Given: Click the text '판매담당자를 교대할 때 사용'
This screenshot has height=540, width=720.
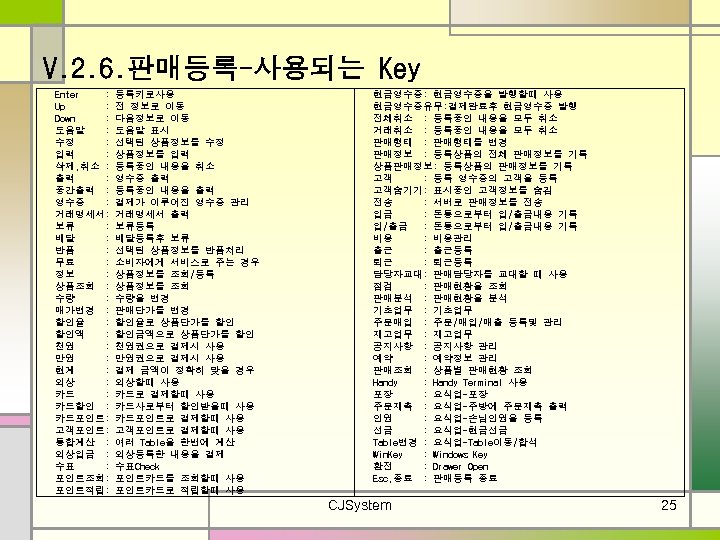Looking at the screenshot, I should click(x=500, y=274).
